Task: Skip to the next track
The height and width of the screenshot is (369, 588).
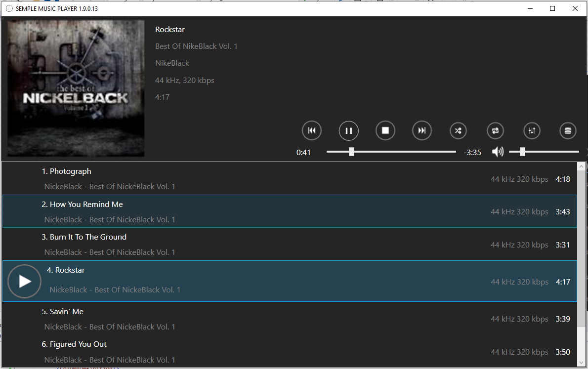Action: click(422, 130)
